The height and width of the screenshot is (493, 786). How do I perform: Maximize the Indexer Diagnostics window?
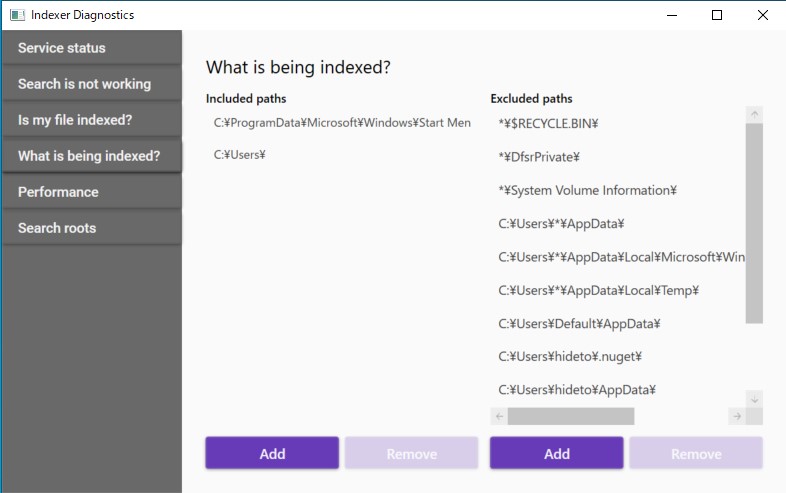[x=717, y=15]
